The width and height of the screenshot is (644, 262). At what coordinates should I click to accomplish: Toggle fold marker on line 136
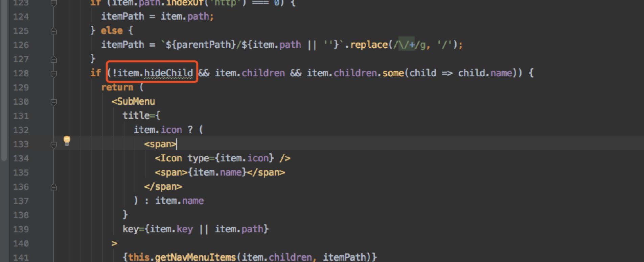[x=53, y=187]
